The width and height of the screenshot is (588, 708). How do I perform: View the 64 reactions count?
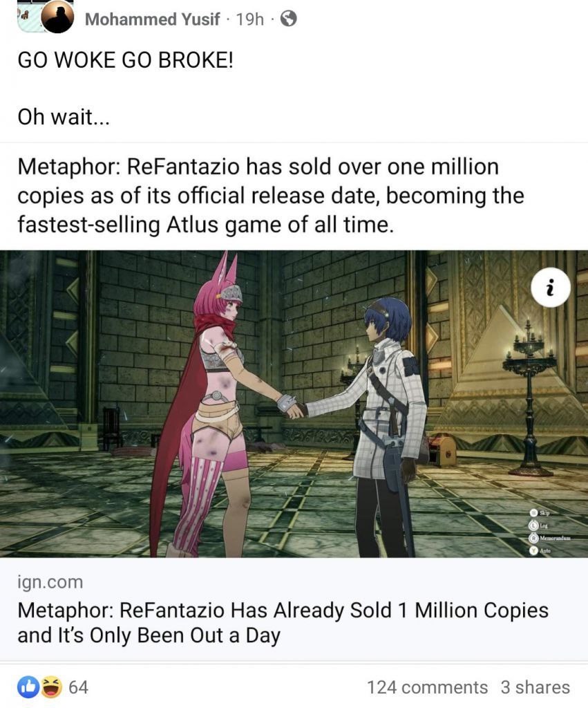[79, 687]
